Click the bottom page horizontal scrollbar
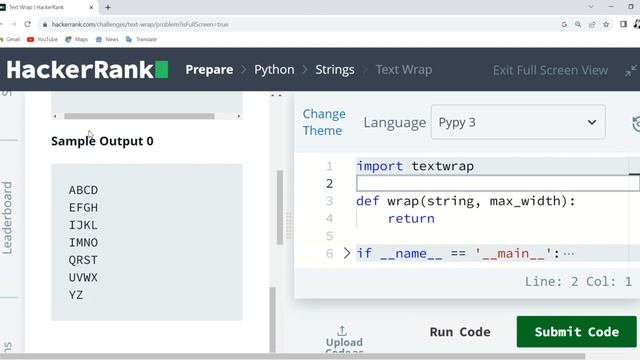 (x=292, y=357)
